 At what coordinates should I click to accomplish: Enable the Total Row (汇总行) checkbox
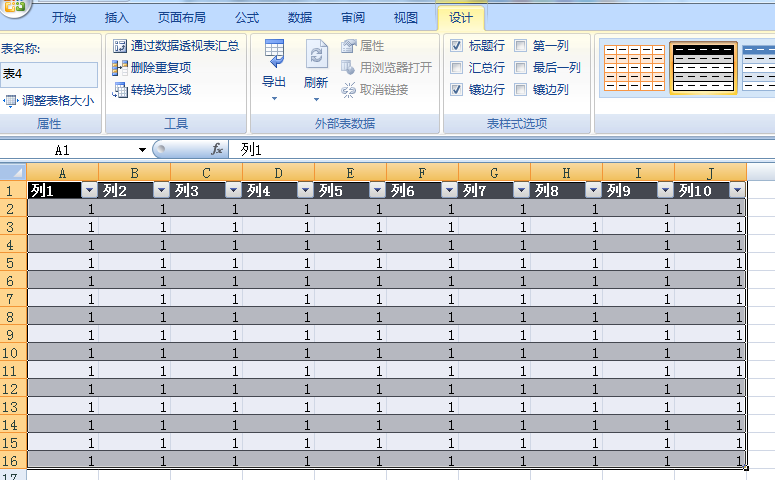[457, 68]
